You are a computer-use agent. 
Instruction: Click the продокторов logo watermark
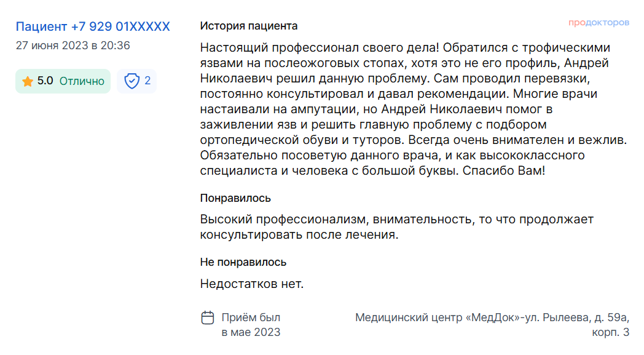click(x=599, y=23)
